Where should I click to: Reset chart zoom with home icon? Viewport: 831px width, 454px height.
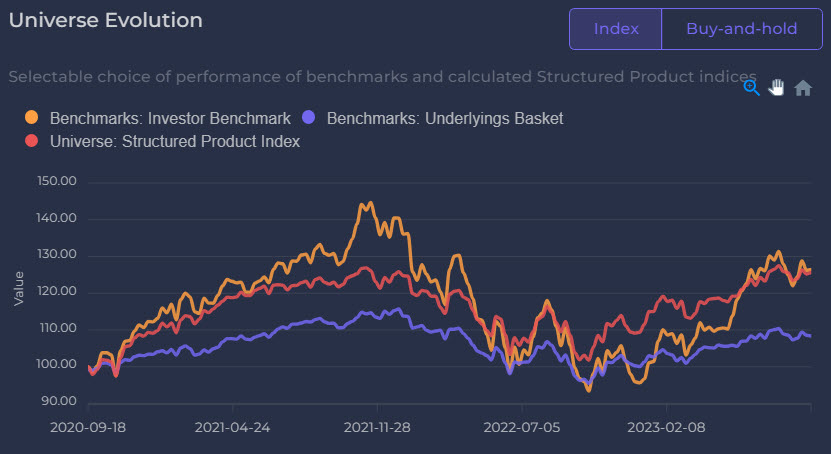pos(802,88)
